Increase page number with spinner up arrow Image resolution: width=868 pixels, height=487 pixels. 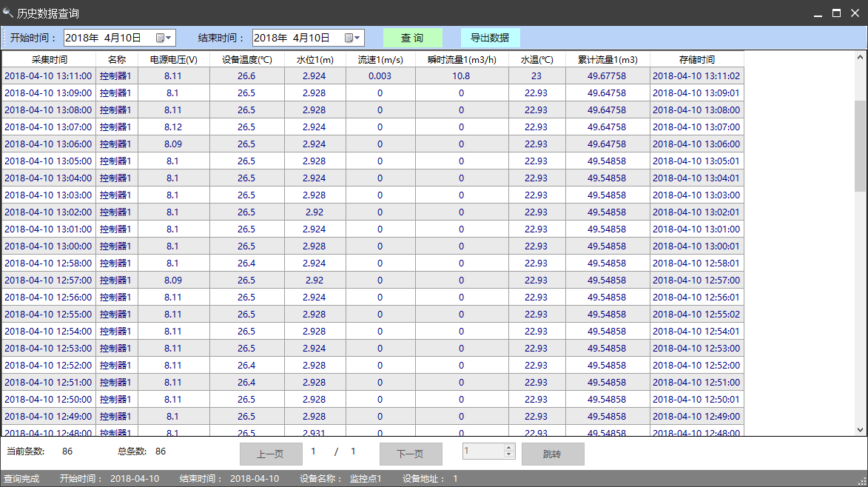click(508, 447)
